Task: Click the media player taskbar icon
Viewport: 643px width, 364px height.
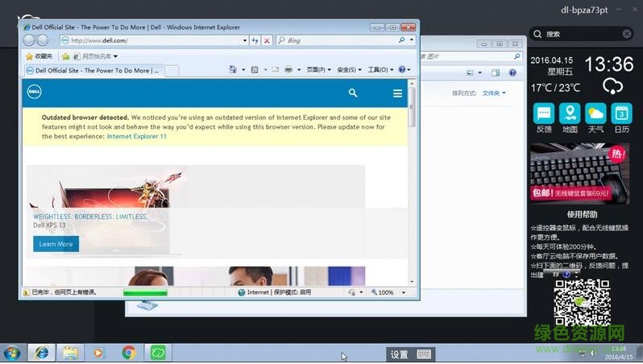Action: click(x=98, y=353)
